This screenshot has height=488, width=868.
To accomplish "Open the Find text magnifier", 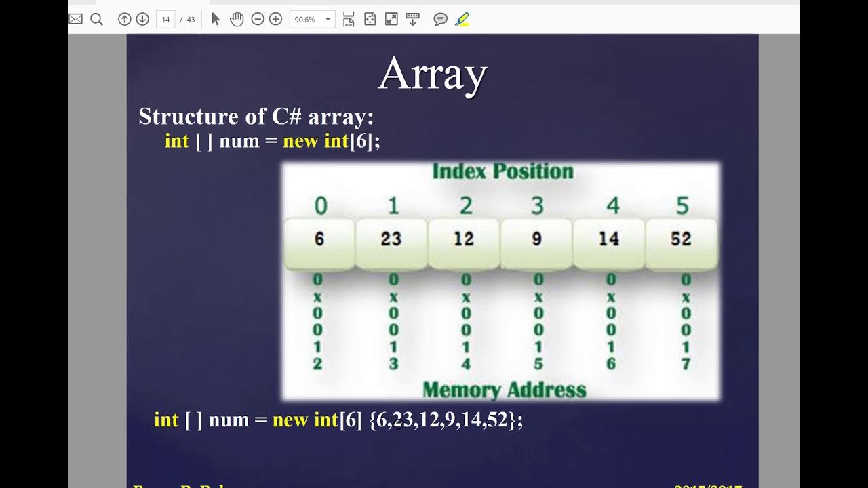I will click(x=96, y=19).
